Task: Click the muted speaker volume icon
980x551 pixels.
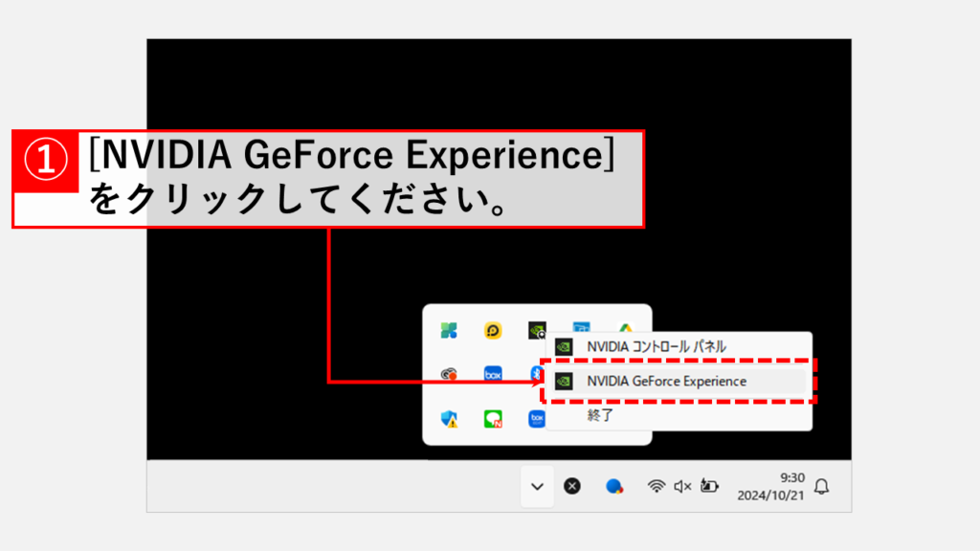Action: point(682,486)
